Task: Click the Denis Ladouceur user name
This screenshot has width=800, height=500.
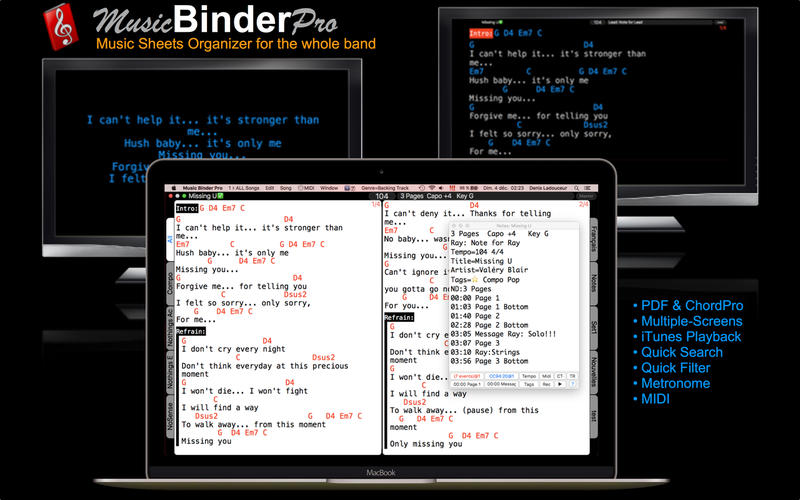Action: [547, 188]
